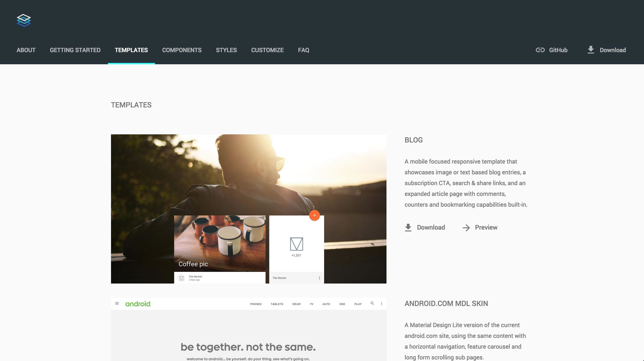Select the TEMPLATES navigation tab
This screenshot has height=361, width=644.
[x=131, y=50]
